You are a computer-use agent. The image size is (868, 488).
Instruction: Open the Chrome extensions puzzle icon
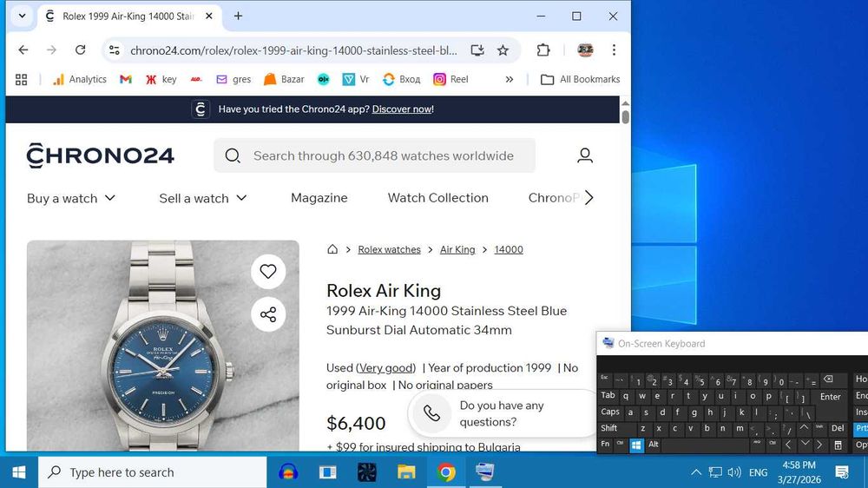point(543,50)
